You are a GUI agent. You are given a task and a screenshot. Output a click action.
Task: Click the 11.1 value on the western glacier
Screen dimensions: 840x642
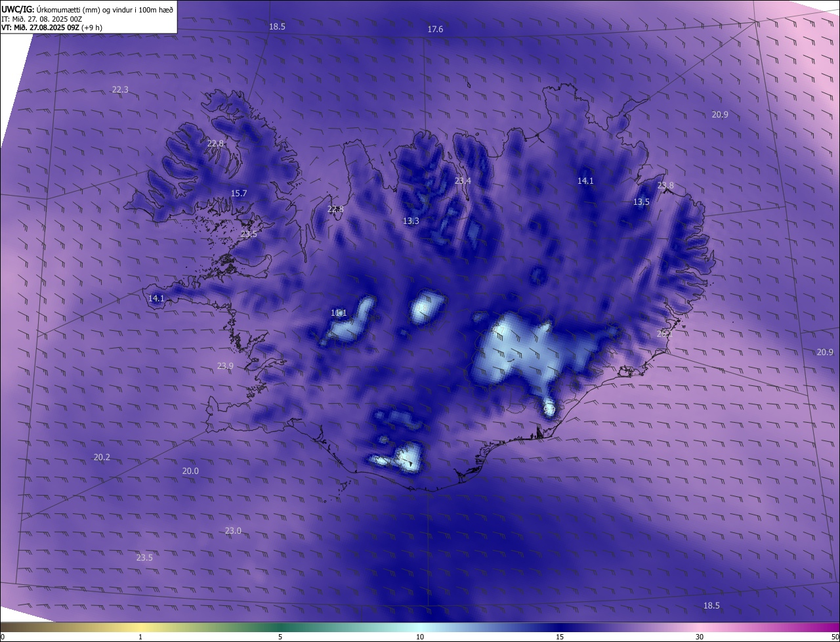(x=339, y=313)
